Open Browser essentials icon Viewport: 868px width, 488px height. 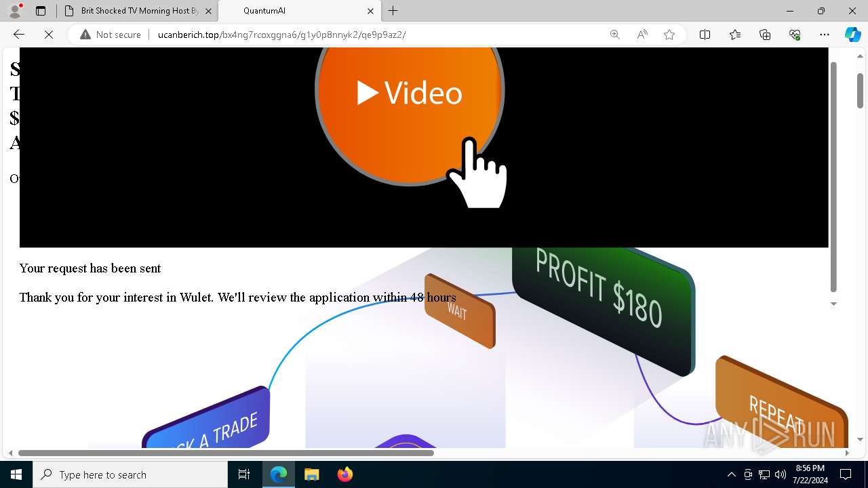795,35
